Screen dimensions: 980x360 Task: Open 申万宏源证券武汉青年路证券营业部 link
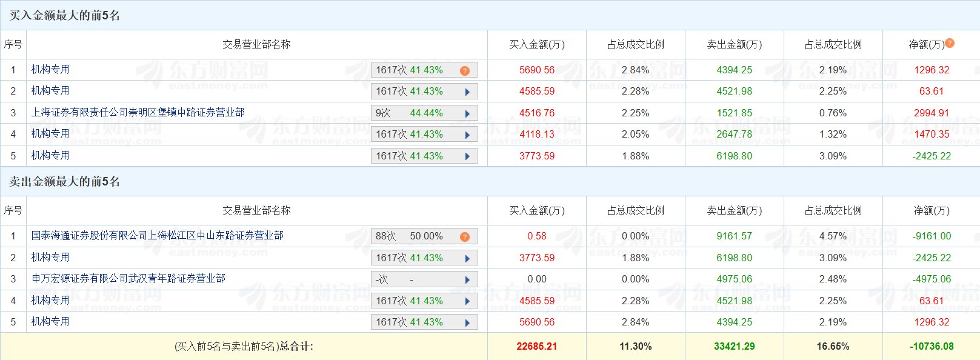(128, 278)
